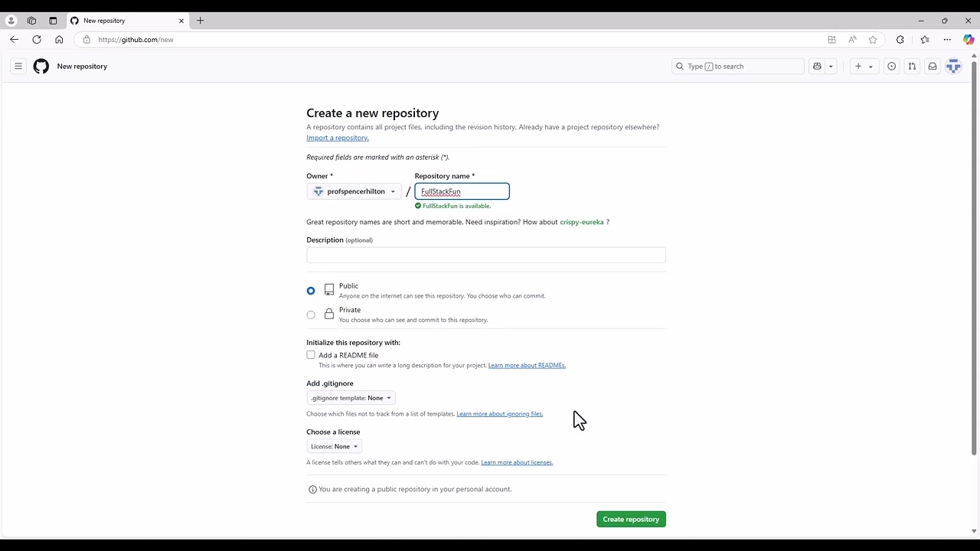Click the Create repository button
The width and height of the screenshot is (980, 551).
click(x=631, y=520)
